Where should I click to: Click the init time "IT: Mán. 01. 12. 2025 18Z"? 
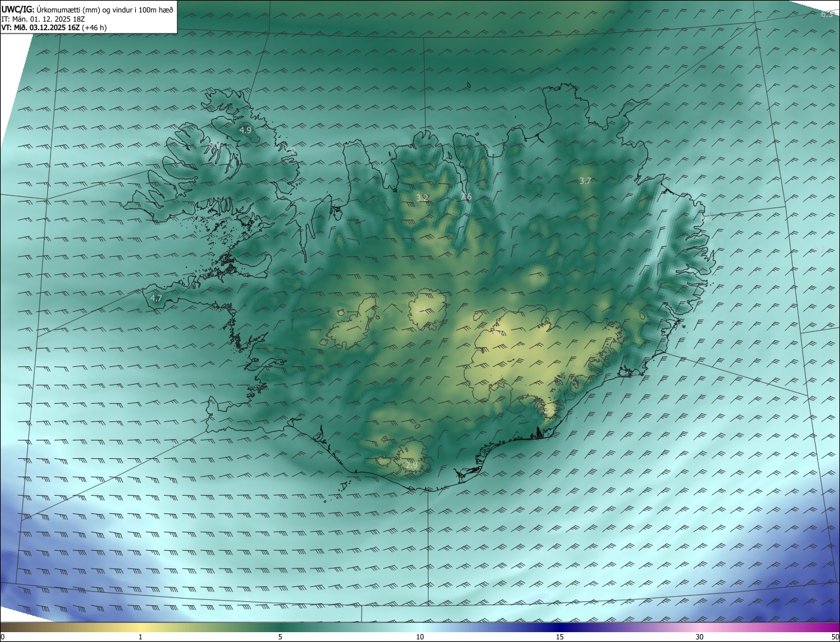[43, 19]
